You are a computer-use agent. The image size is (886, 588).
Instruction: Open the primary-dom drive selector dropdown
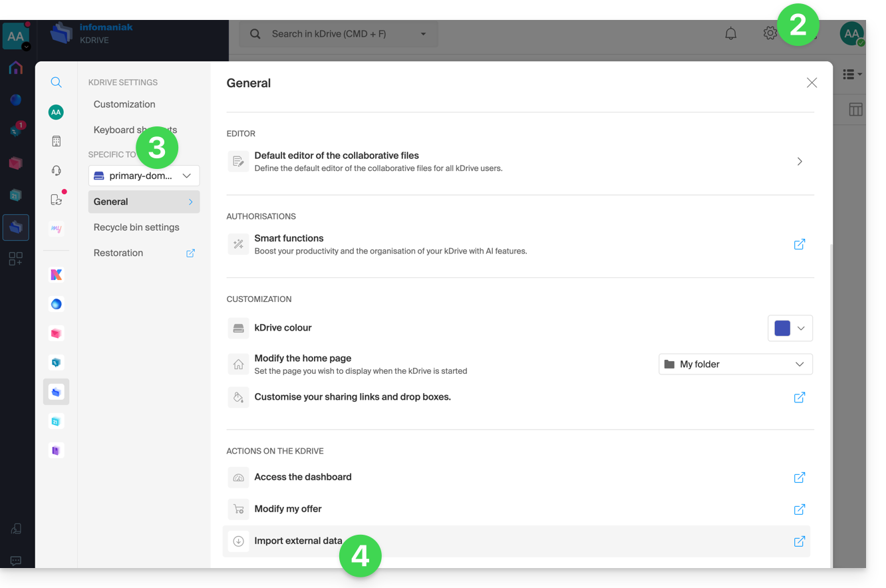(x=144, y=176)
